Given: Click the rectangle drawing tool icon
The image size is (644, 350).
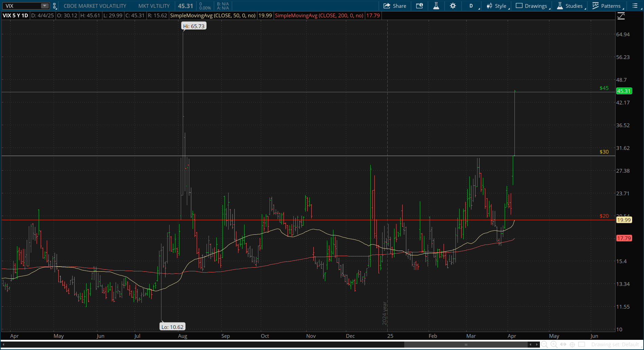Looking at the screenshot, I should click(x=582, y=345).
